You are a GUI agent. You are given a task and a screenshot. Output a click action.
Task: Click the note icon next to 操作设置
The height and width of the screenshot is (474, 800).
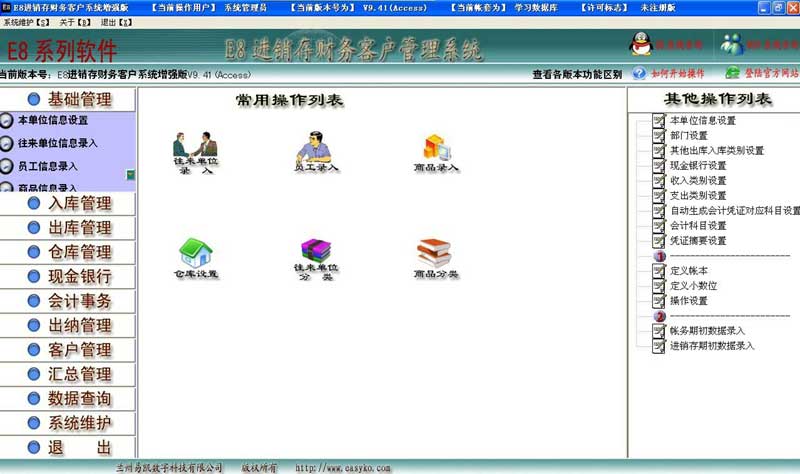pos(659,301)
